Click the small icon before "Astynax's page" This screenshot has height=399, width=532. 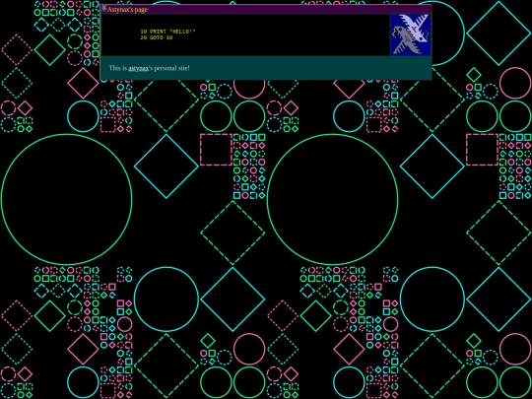coord(104,9)
